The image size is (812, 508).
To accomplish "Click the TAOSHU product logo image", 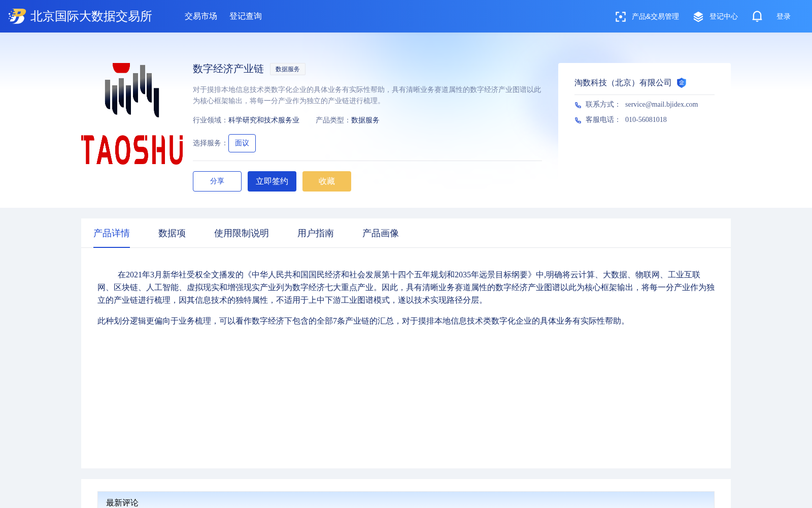I will (x=132, y=114).
